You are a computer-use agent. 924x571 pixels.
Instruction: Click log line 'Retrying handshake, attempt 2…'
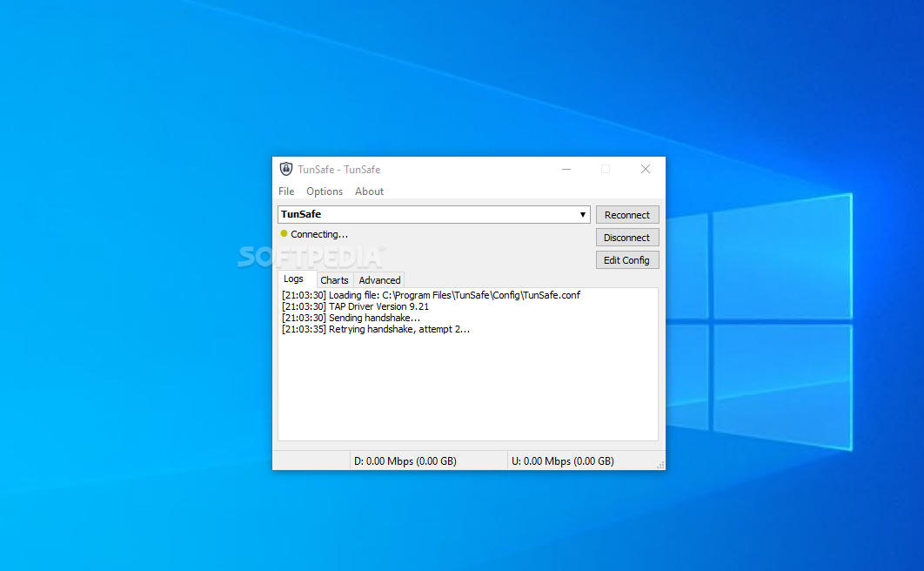(376, 329)
